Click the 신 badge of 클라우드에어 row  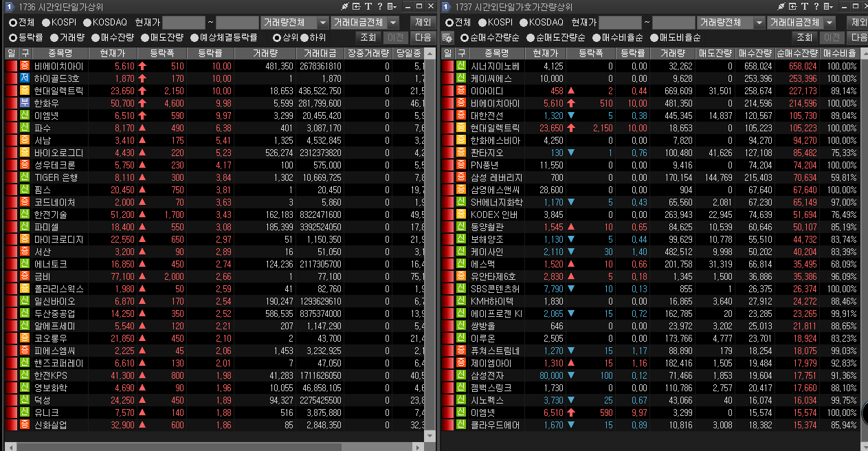[x=461, y=425]
